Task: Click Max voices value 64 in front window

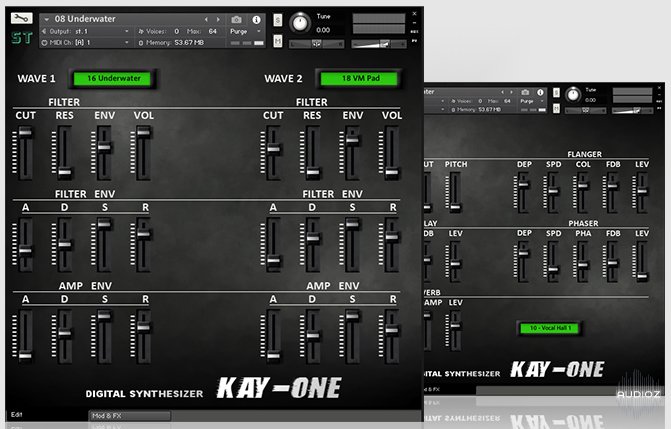Action: (x=213, y=31)
